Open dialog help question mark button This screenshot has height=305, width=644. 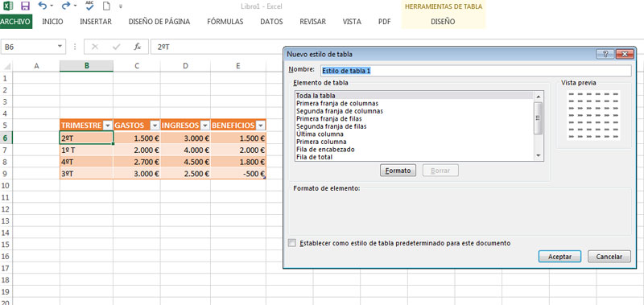pos(606,54)
